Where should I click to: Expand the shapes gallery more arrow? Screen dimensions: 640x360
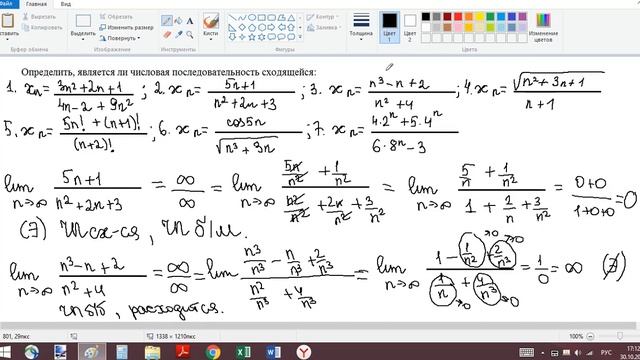point(300,37)
